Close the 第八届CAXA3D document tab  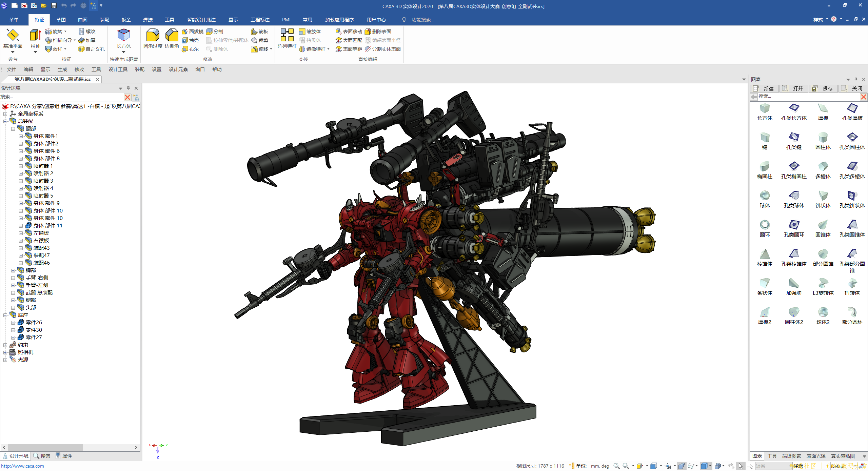97,79
